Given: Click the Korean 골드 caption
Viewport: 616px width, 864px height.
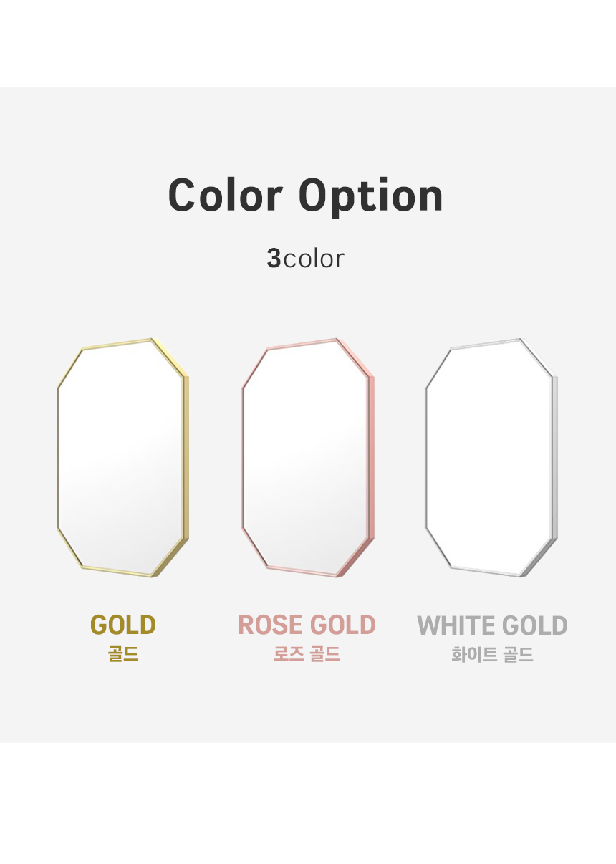Looking at the screenshot, I should point(123,654).
